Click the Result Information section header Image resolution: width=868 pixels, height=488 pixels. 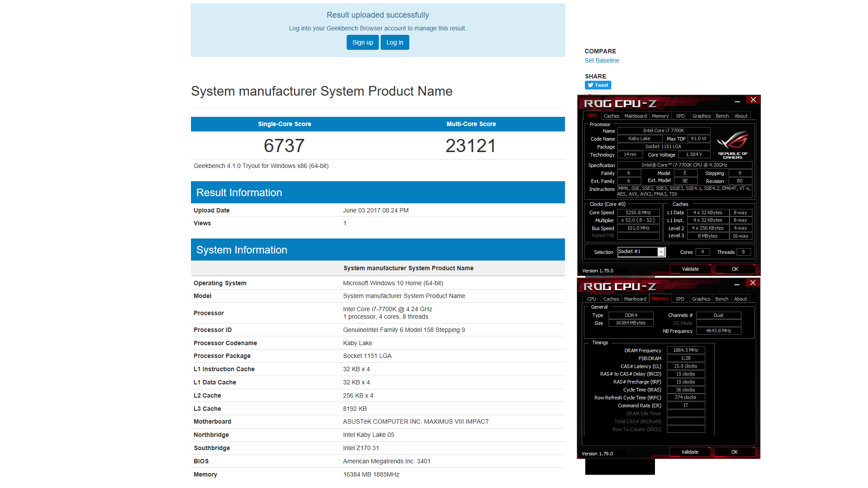coord(378,192)
